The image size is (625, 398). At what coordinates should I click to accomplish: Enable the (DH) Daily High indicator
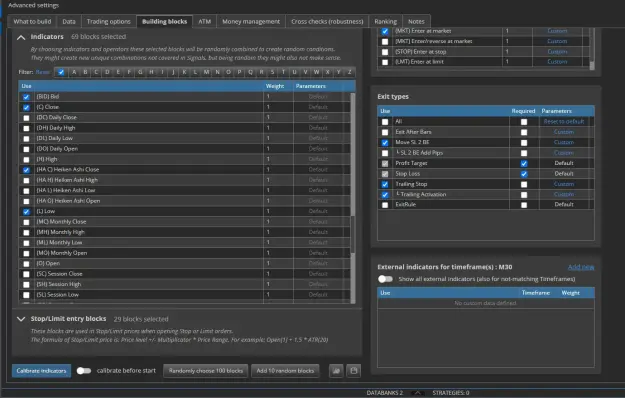point(26,128)
